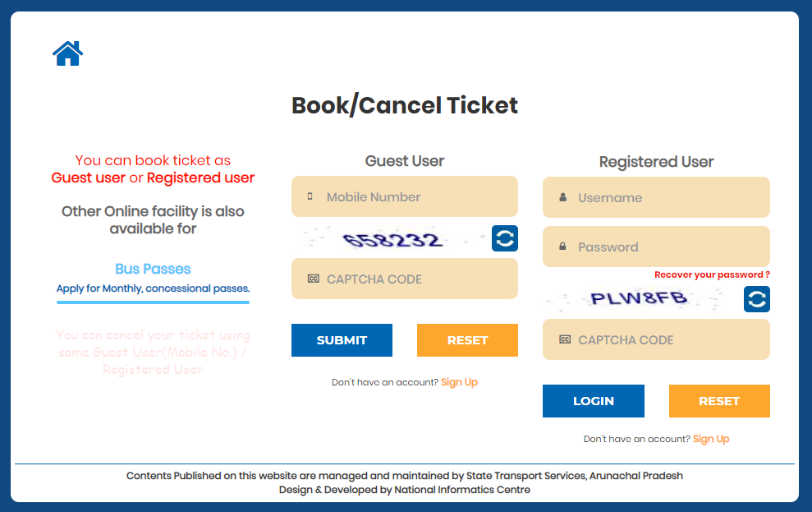The image size is (812, 512).
Task: Click the Registered captcha code field icon
Action: [564, 339]
